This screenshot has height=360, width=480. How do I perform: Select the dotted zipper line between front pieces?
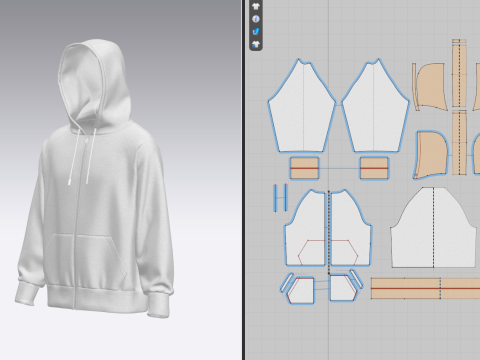pos(329,232)
